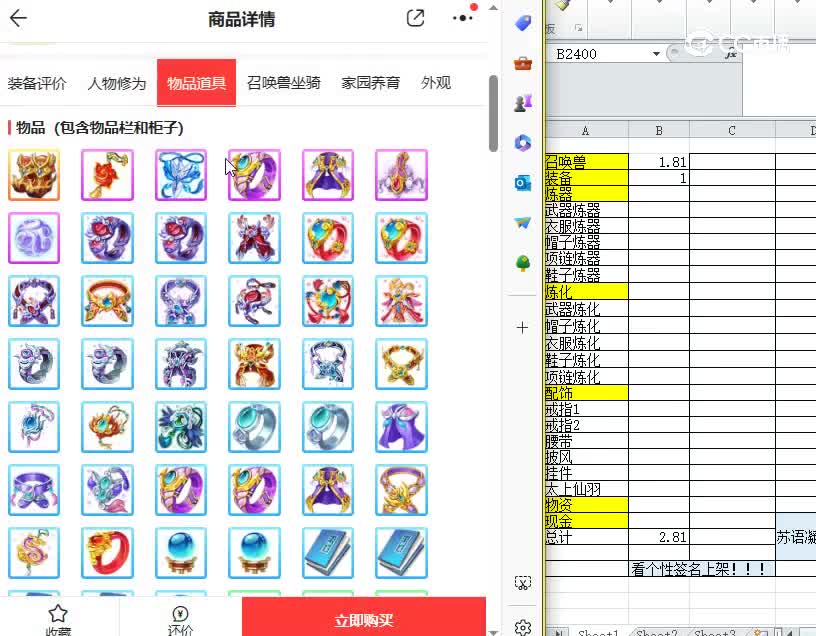Click the yellow 装备 cell
The height and width of the screenshot is (636, 816).
click(586, 178)
